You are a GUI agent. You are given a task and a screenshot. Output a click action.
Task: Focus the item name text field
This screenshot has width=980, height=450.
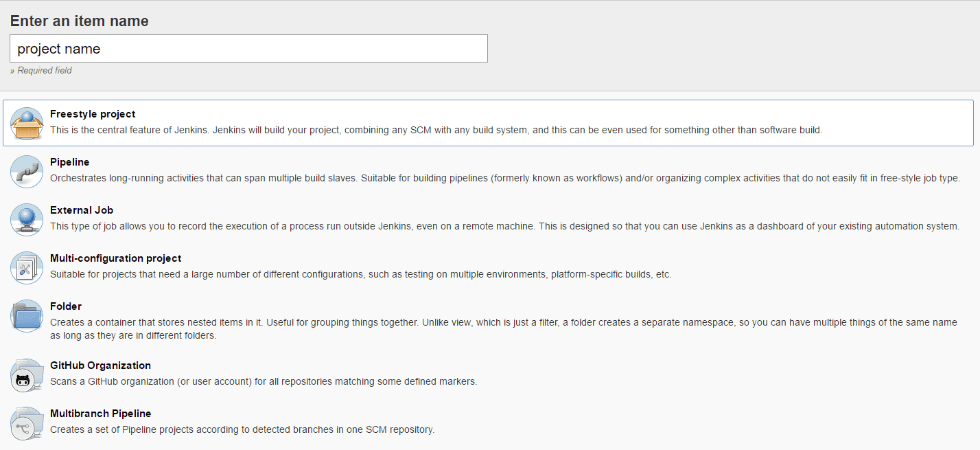(248, 49)
